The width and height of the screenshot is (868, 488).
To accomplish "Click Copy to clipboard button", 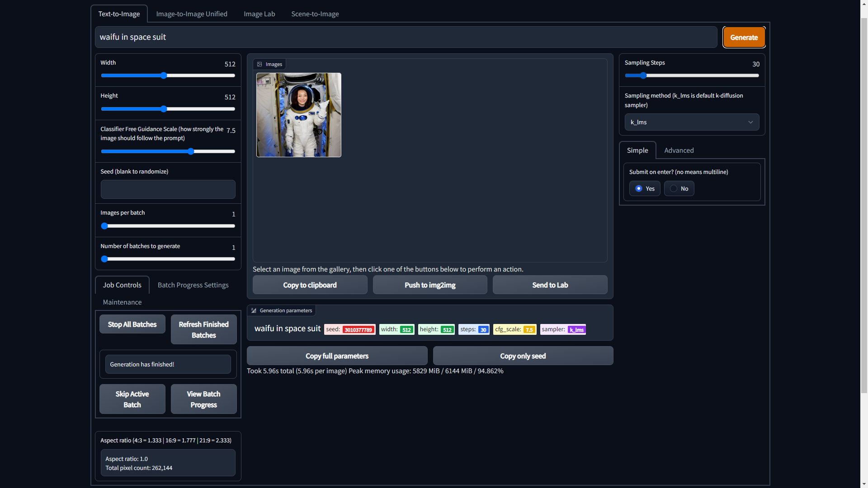I will click(x=310, y=285).
